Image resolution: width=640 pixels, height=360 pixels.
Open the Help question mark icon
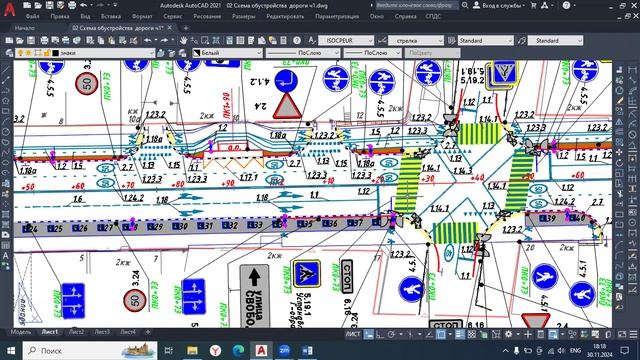coord(297,40)
